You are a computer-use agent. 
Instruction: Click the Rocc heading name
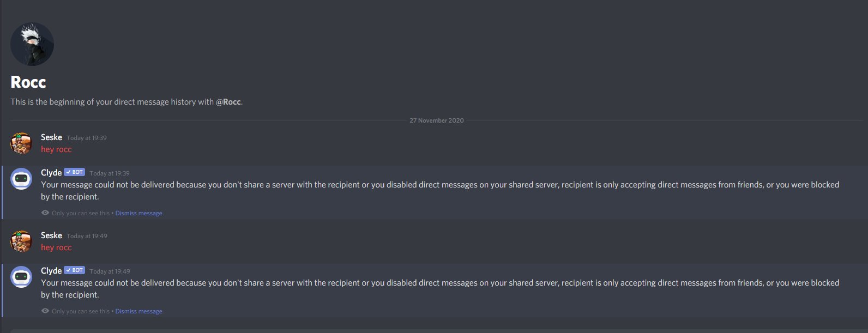pyautogui.click(x=28, y=82)
